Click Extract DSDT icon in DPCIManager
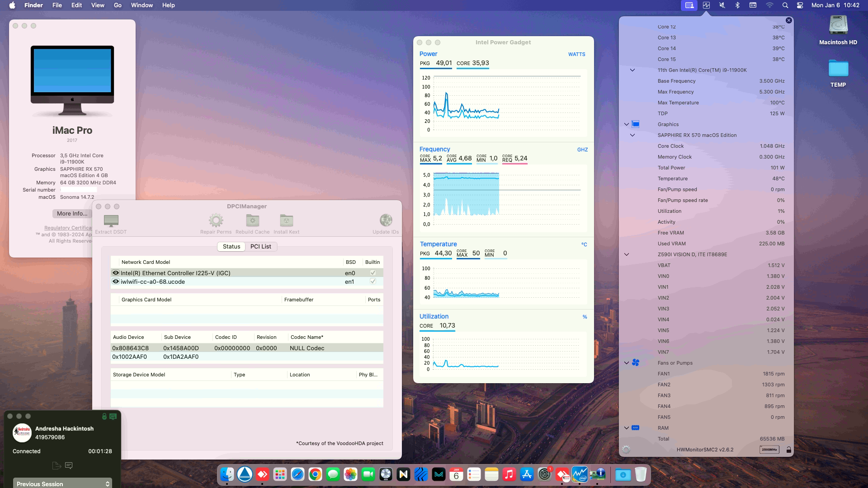 point(111,221)
